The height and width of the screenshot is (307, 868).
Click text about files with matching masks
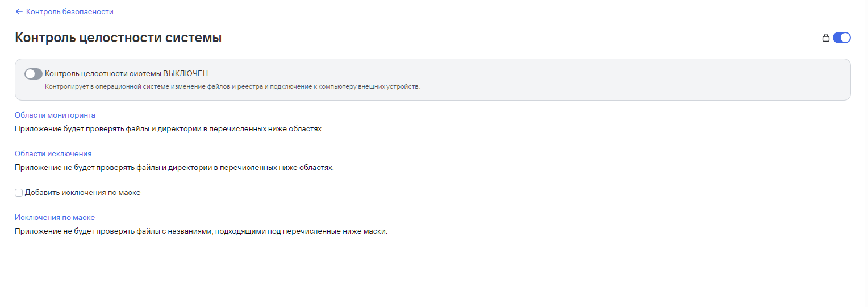coord(201,231)
